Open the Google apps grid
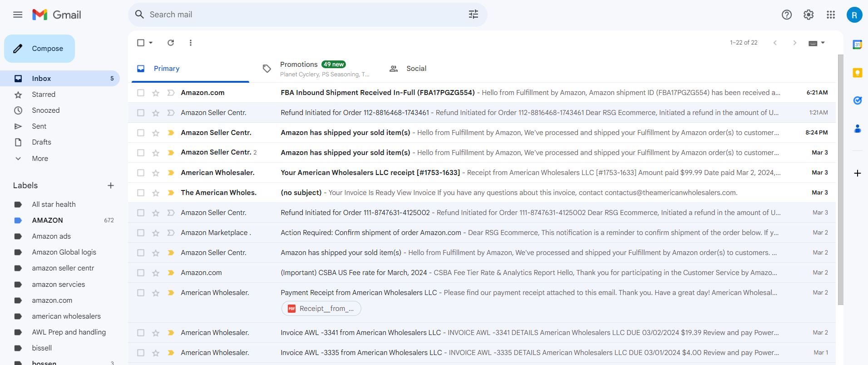The height and width of the screenshot is (365, 868). 831,15
